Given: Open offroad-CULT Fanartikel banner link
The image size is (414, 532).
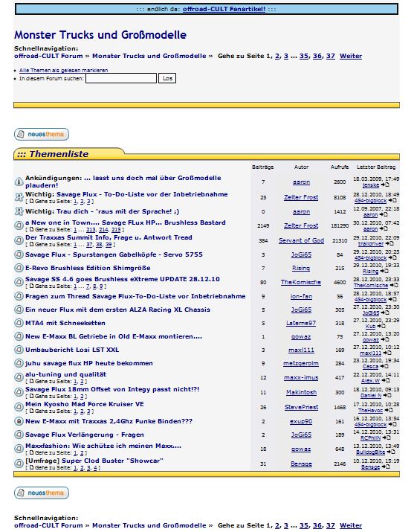Looking at the screenshot, I should [224, 9].
